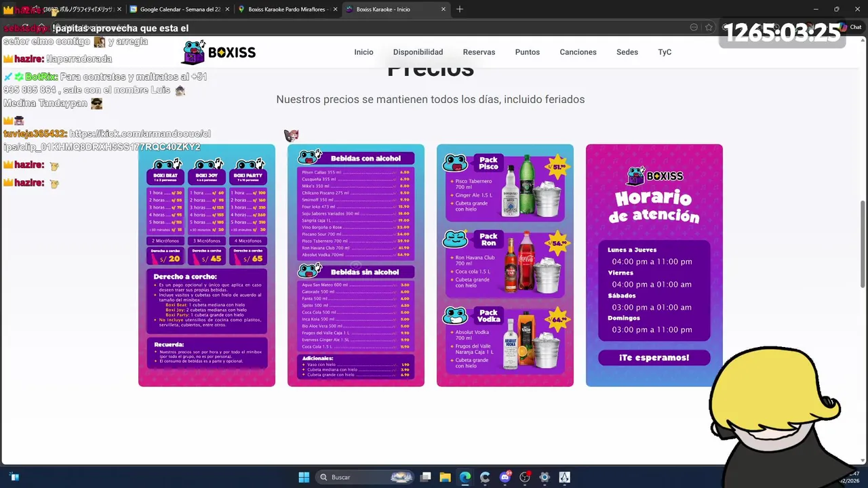The width and height of the screenshot is (868, 488).
Task: Open a new browser tab
Action: click(460, 9)
